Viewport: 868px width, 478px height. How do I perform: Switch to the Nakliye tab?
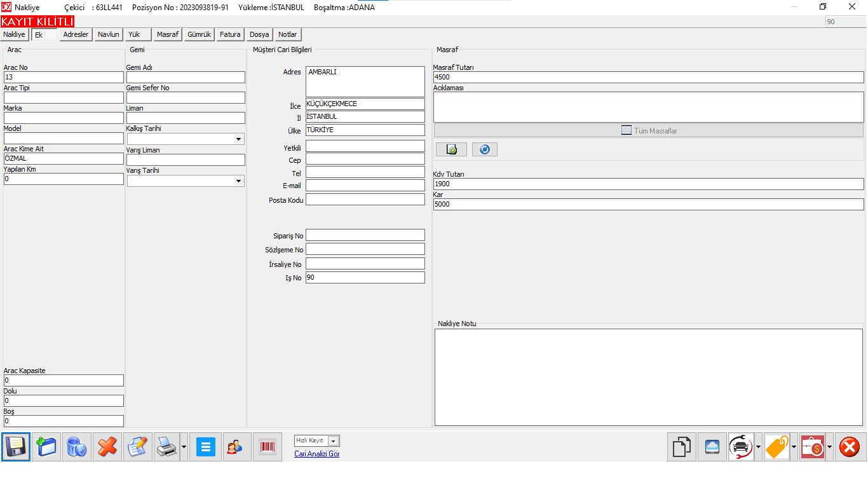coord(15,34)
